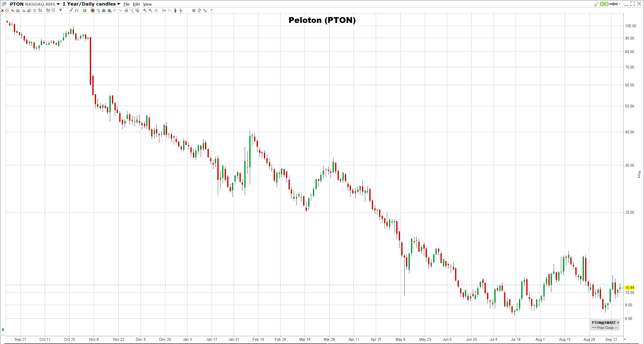
Task: Click the hand icon beside PTON@SMART
Action: (x=618, y=323)
